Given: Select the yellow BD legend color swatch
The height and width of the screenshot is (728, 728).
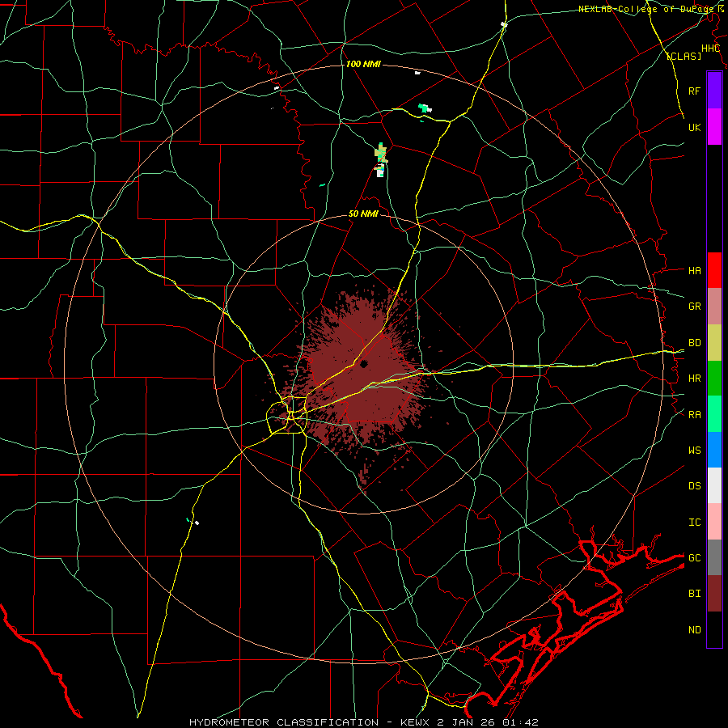Looking at the screenshot, I should coord(714,343).
